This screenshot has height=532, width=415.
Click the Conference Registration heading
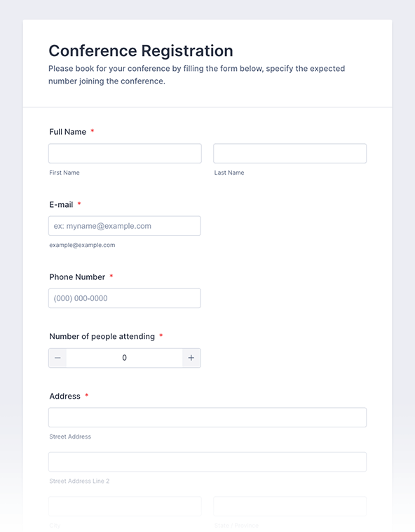pyautogui.click(x=141, y=51)
